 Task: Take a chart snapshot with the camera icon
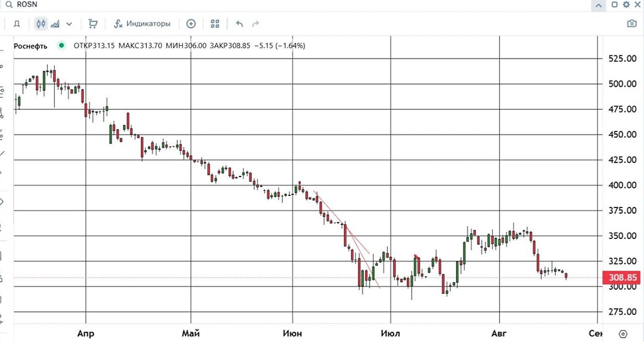point(632,24)
